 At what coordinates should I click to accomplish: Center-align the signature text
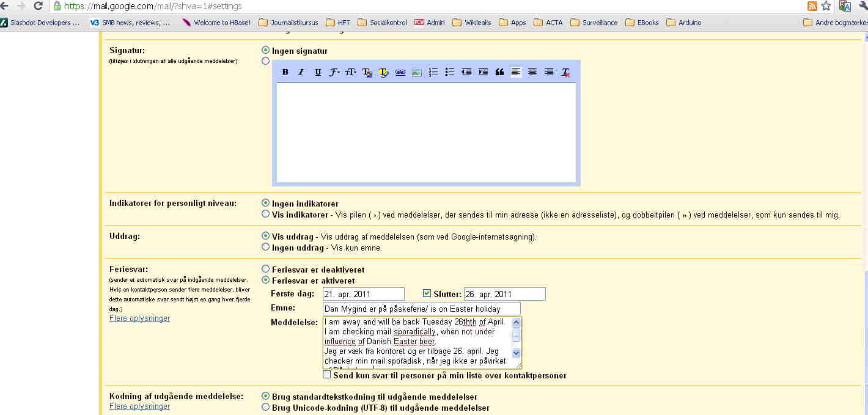click(x=532, y=72)
